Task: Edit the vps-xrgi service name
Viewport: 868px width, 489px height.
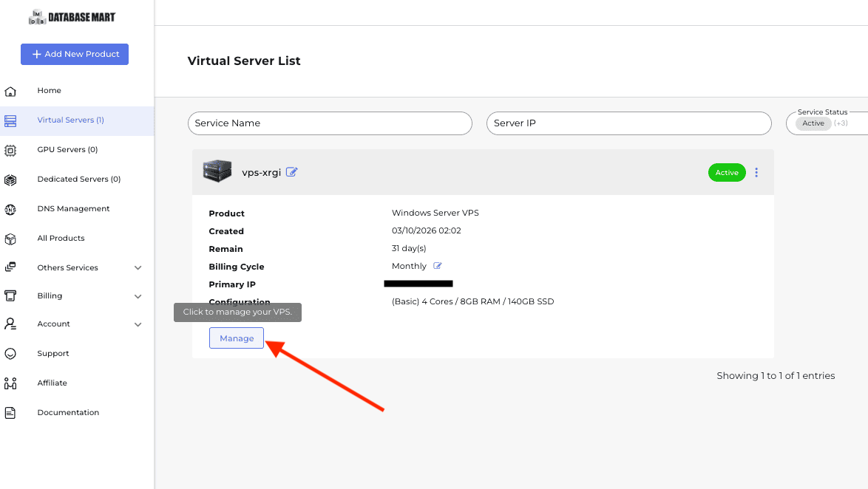Action: click(x=292, y=172)
